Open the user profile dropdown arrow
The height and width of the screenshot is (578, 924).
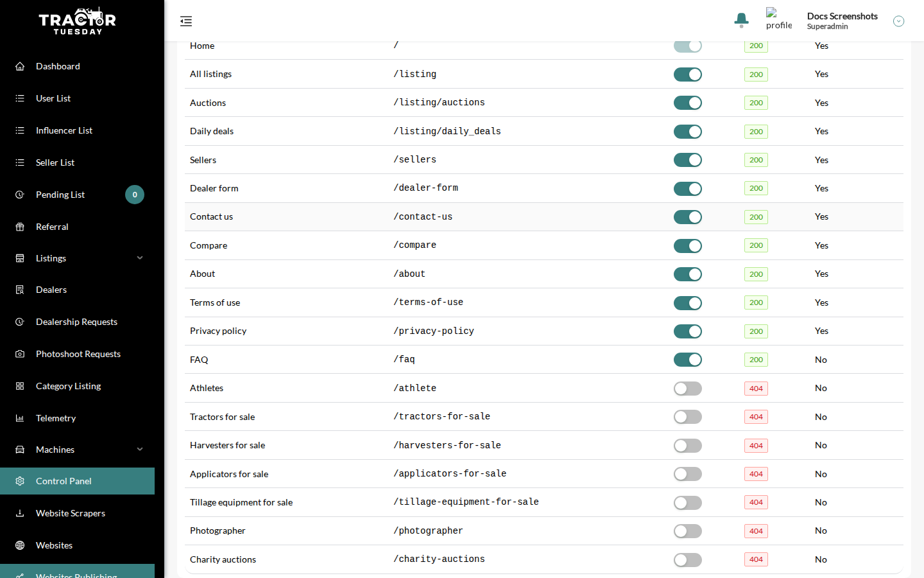pyautogui.click(x=899, y=21)
